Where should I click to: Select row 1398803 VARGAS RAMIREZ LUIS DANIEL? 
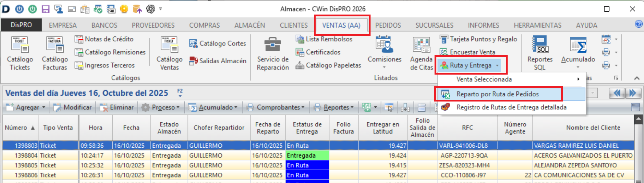pyautogui.click(x=318, y=146)
